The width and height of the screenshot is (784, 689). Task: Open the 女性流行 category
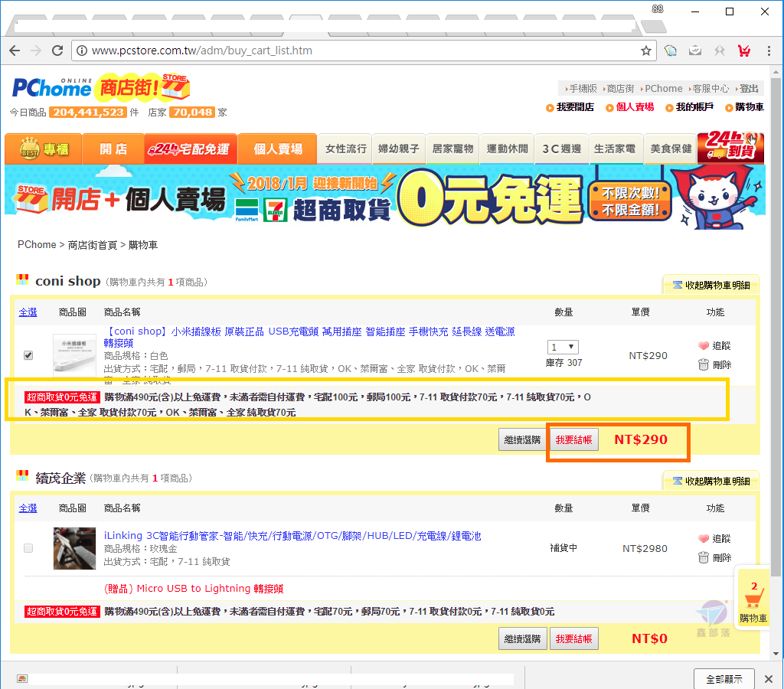(345, 149)
